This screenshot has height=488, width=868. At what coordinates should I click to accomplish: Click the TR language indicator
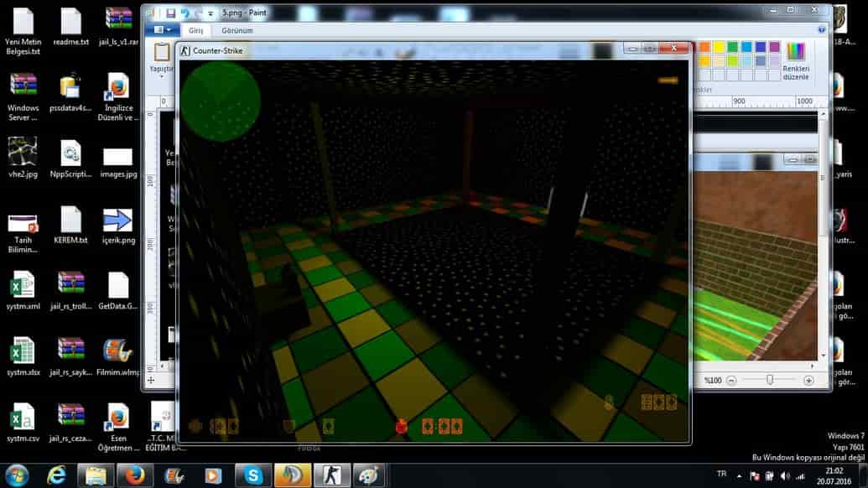721,474
